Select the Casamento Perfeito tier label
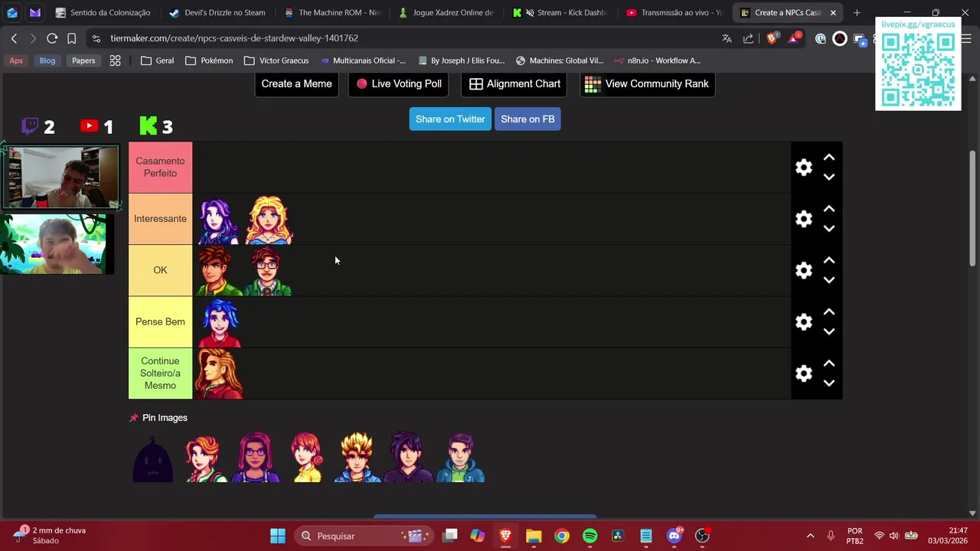 [x=160, y=168]
